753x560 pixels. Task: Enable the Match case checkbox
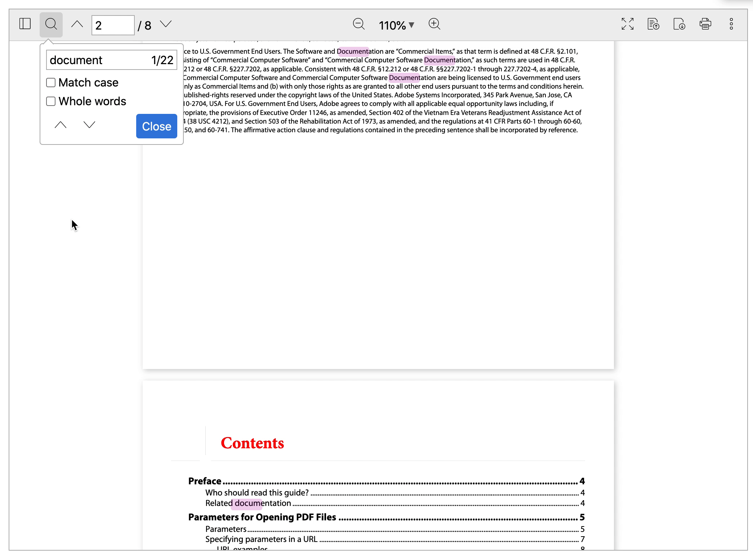coord(51,83)
